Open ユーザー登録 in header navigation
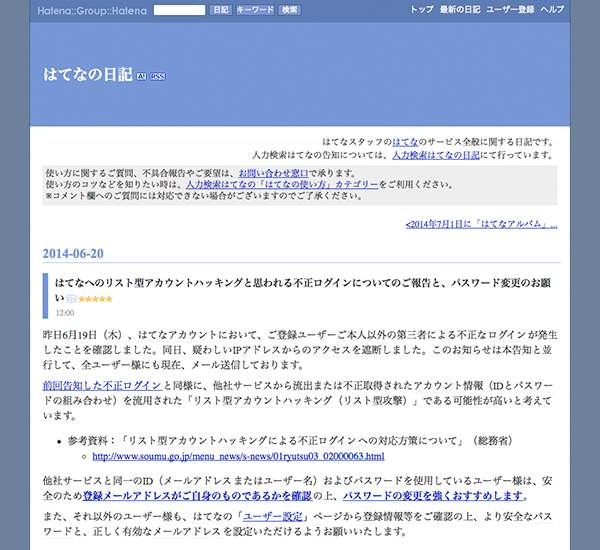This screenshot has width=600, height=550. [510, 10]
